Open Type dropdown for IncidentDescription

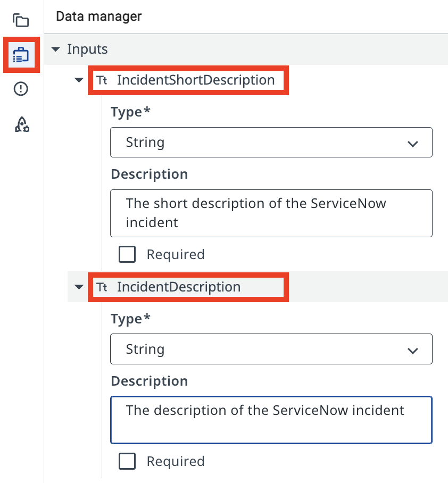click(x=271, y=349)
